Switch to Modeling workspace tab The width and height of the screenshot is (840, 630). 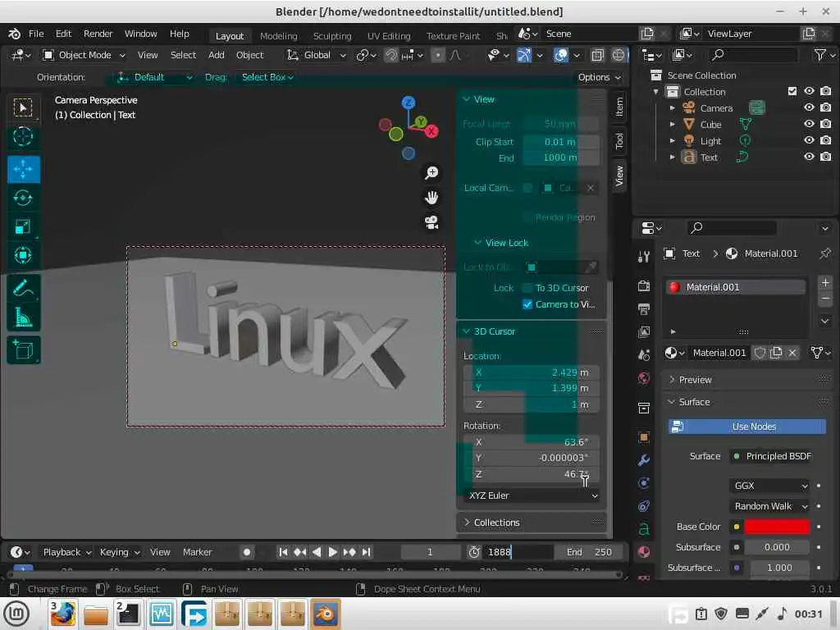279,36
